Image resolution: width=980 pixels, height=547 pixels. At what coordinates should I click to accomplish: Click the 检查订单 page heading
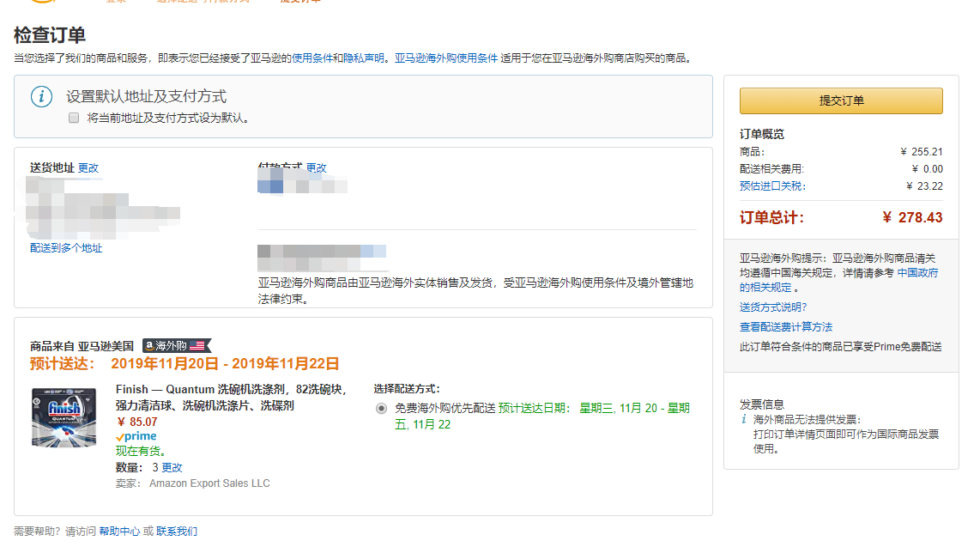point(50,35)
